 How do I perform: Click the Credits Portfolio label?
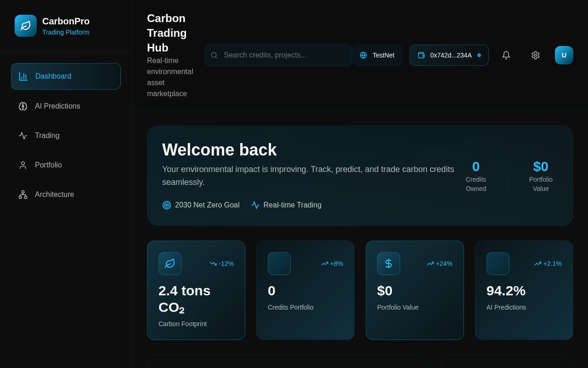291,307
